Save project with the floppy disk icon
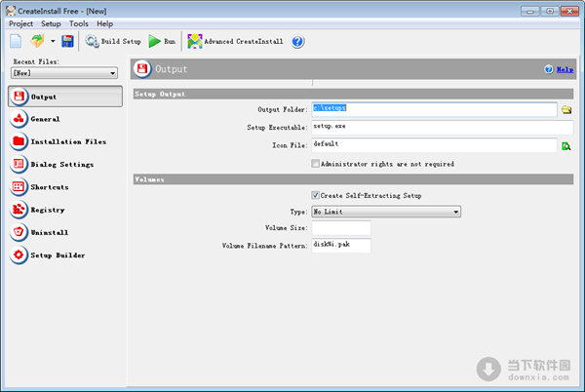This screenshot has height=392, width=585. (67, 41)
